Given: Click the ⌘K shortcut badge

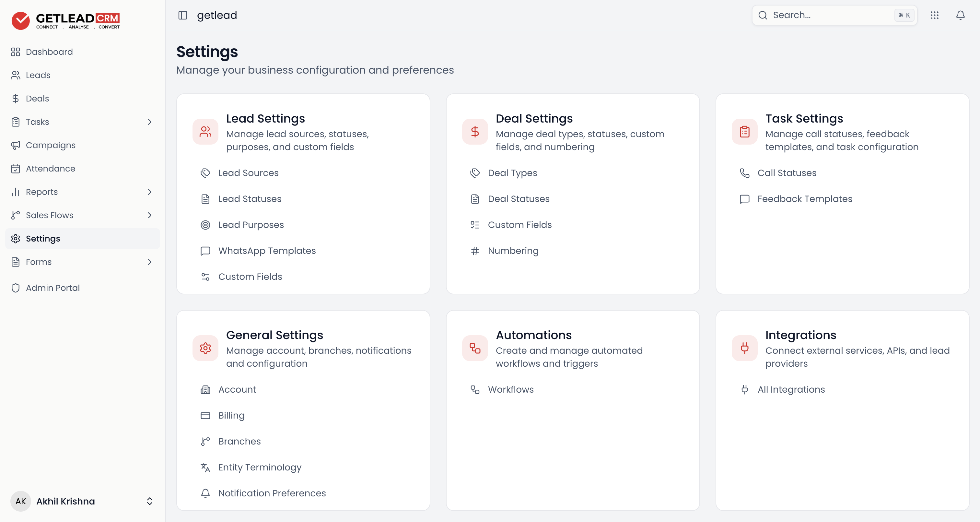Looking at the screenshot, I should [x=904, y=15].
